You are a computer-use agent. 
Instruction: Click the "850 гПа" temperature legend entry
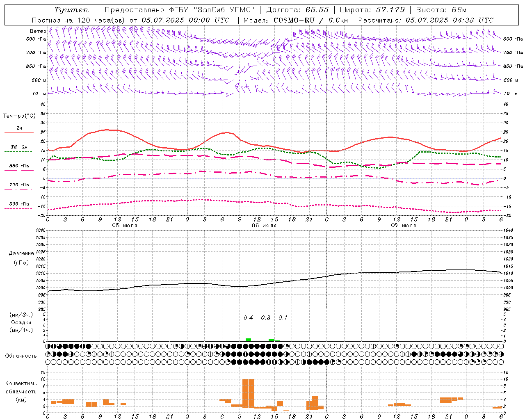(x=19, y=166)
